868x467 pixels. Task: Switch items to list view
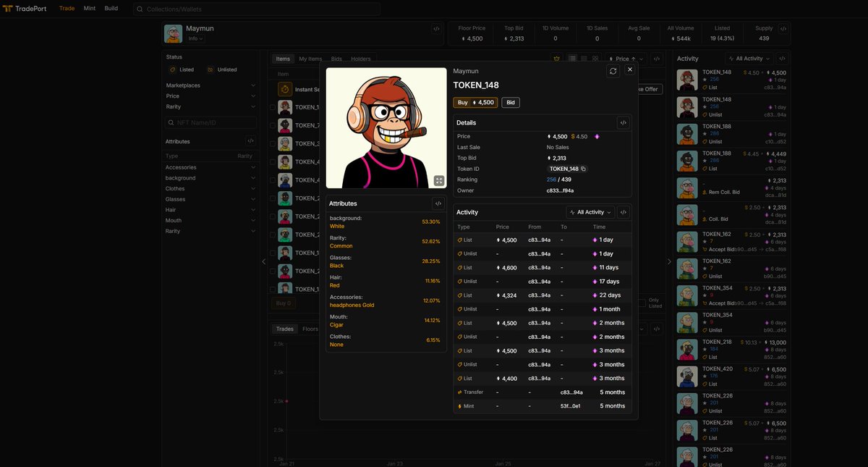(x=572, y=59)
